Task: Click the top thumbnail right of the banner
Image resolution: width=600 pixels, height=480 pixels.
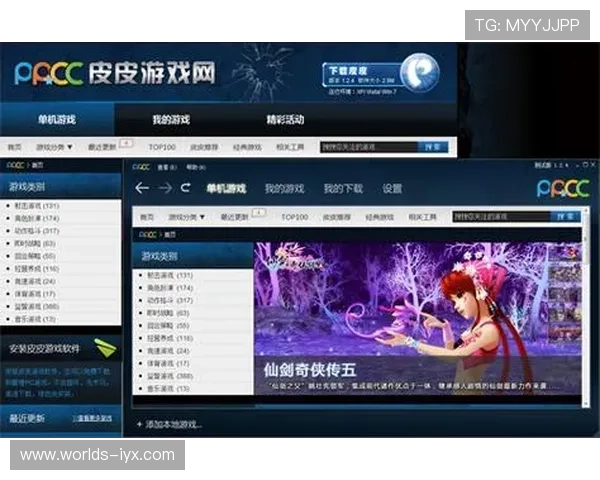Action: [565, 253]
